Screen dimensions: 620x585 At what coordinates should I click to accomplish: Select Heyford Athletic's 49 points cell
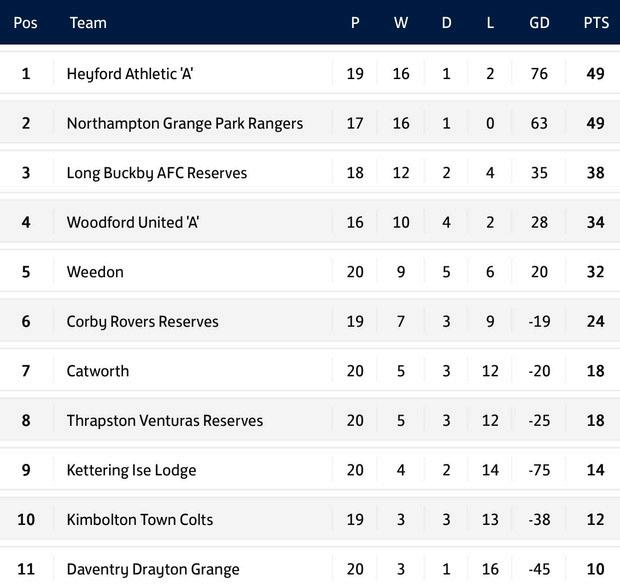click(595, 74)
